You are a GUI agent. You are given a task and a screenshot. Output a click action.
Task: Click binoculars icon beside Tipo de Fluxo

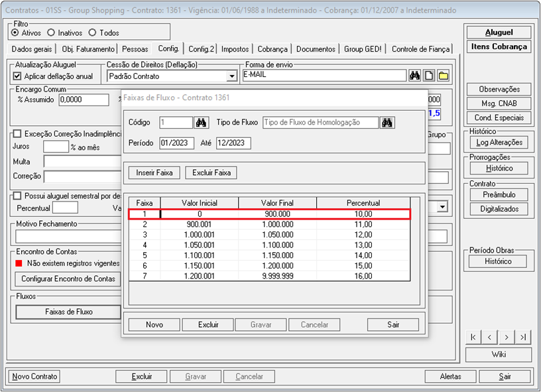pos(388,123)
